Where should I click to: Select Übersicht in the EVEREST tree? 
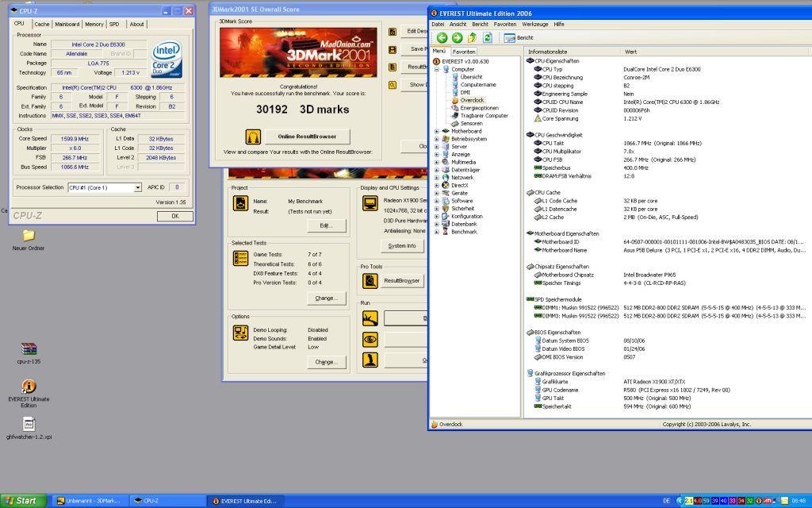pos(471,77)
